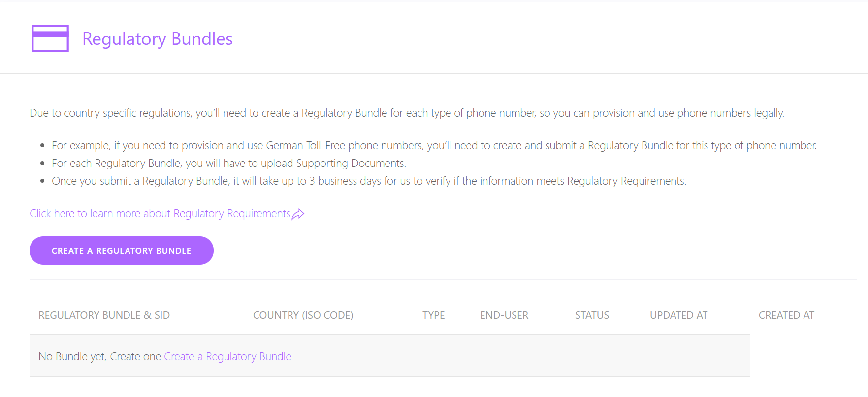
Task: Click the Create a Regulatory Bundle button
Action: tap(122, 250)
